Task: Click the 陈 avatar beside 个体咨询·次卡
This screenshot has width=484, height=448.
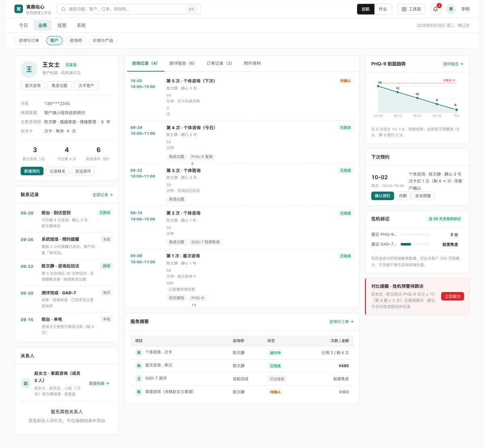Action: coord(139,353)
